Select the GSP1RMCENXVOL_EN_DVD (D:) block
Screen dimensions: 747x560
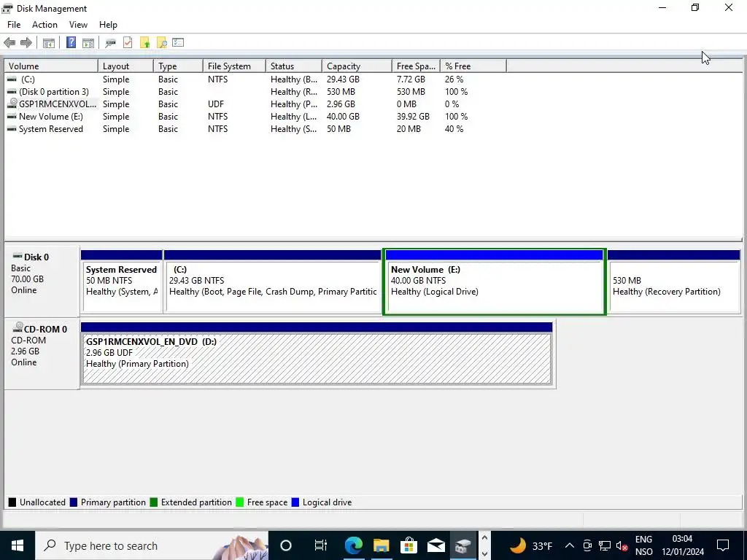317,354
